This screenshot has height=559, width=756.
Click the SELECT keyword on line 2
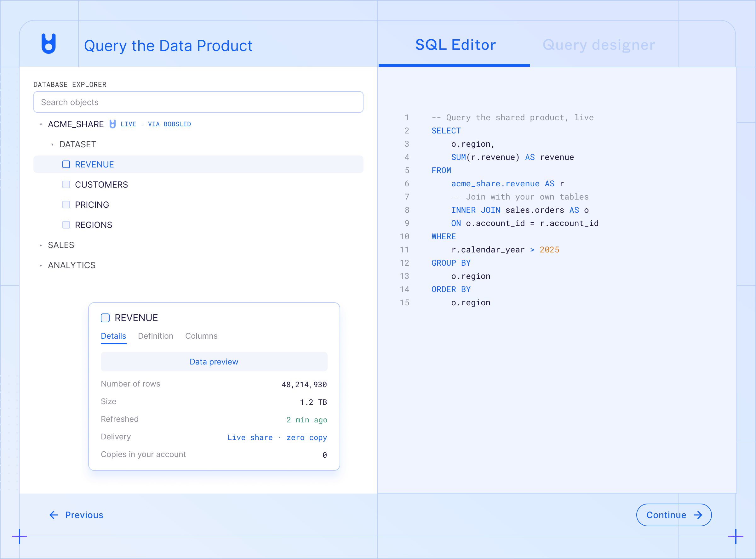coord(446,131)
